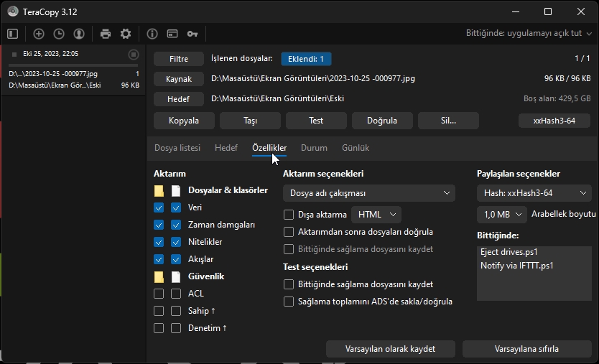
Task: Click the job progress bar in sidebar
Action: 73,65
